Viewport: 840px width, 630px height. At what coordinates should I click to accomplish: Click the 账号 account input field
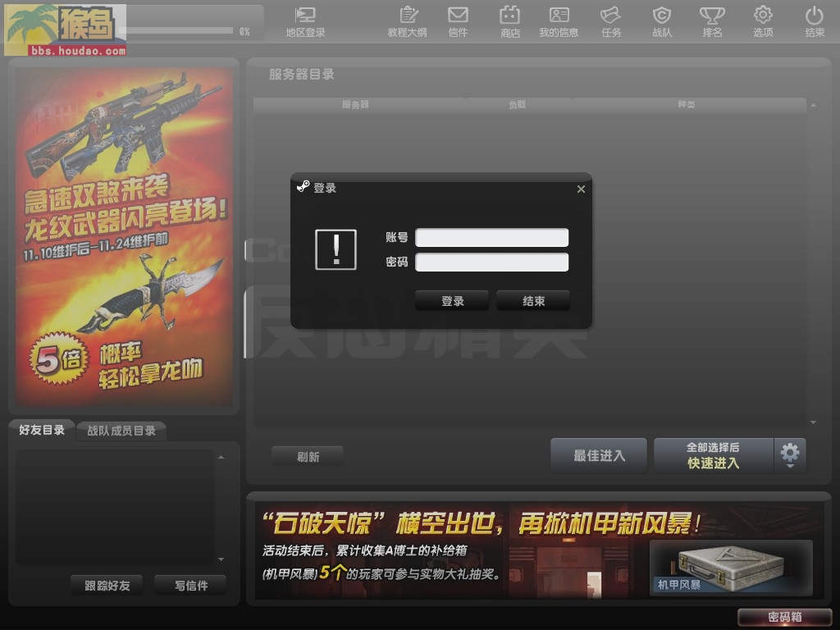tap(492, 237)
